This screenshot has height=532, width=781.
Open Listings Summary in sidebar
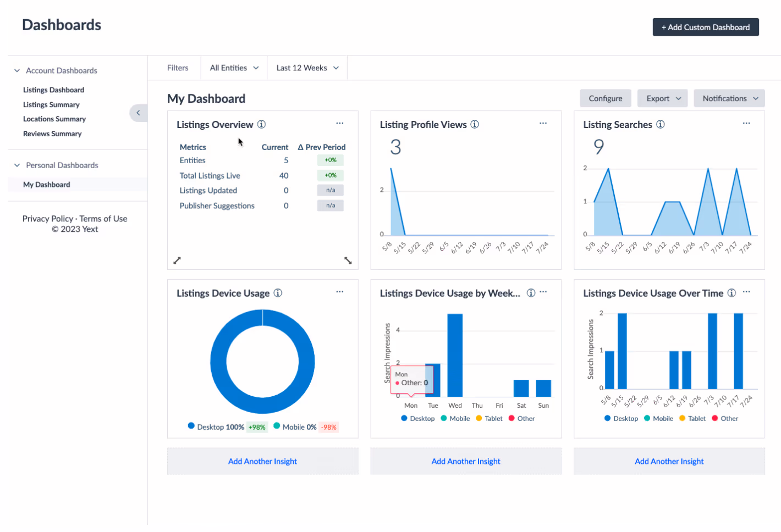tap(51, 104)
